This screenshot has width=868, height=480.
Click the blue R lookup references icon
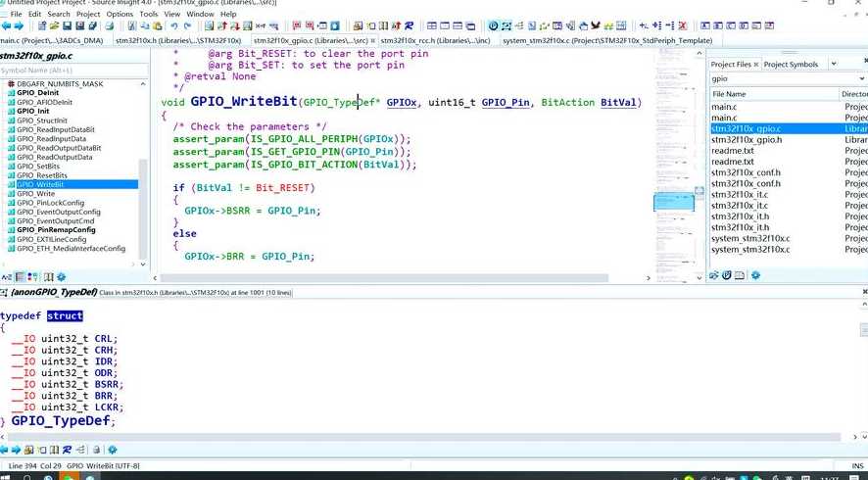409,25
